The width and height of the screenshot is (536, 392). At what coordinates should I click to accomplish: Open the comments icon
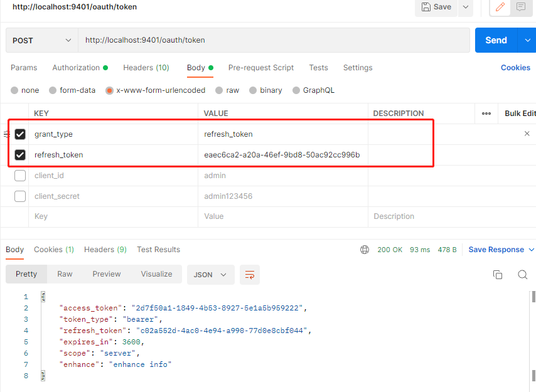(x=521, y=7)
